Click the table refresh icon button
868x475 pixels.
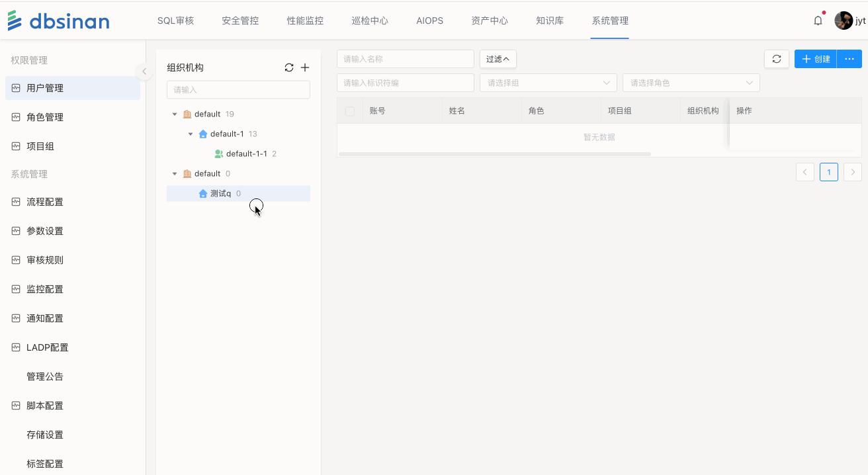[x=777, y=59]
